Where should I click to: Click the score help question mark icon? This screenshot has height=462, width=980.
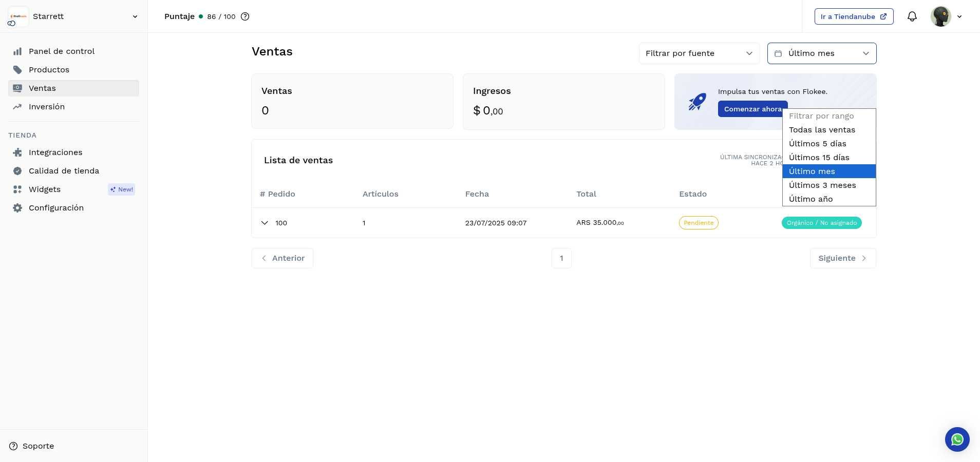(x=245, y=16)
